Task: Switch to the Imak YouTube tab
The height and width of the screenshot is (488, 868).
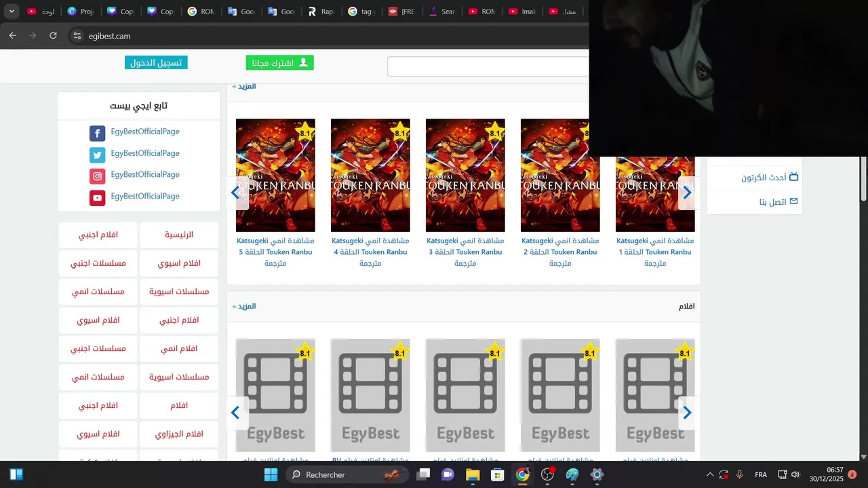Action: [x=521, y=12]
